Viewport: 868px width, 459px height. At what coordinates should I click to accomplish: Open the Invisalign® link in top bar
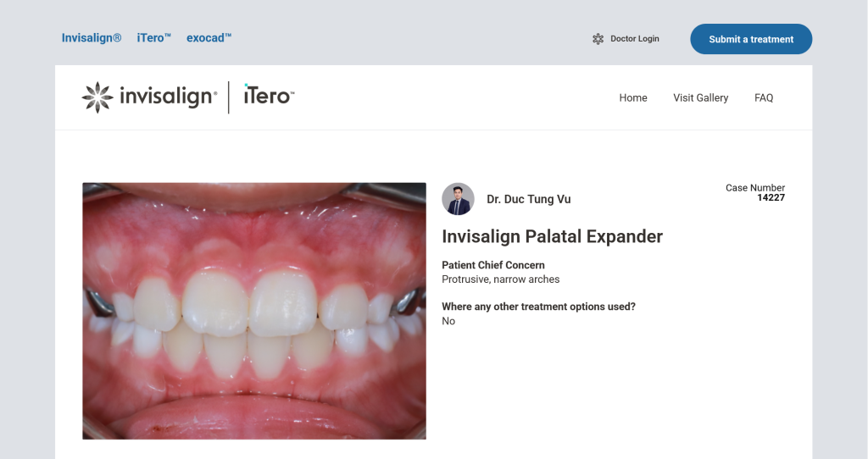coord(92,38)
